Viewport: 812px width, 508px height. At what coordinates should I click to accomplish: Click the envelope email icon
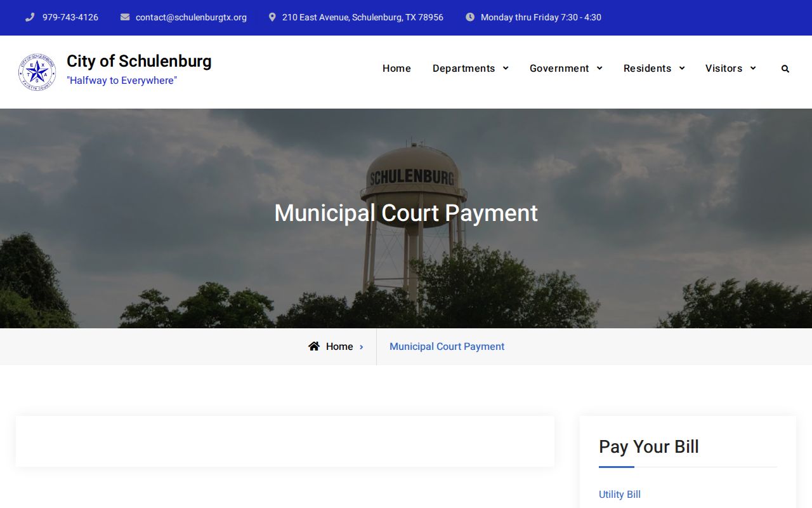tap(125, 17)
